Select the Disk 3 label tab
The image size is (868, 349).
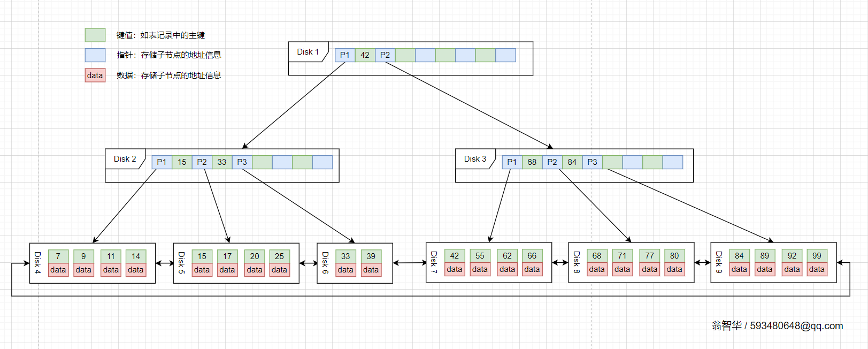click(475, 159)
